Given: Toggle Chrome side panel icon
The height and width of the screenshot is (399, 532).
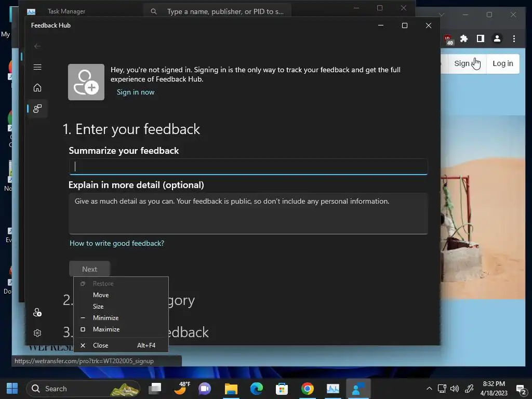Looking at the screenshot, I should point(481,38).
